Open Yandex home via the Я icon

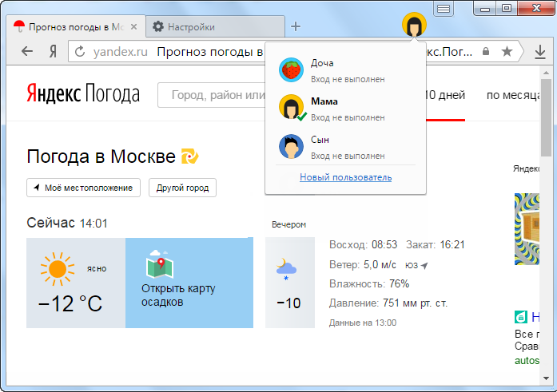pos(53,52)
